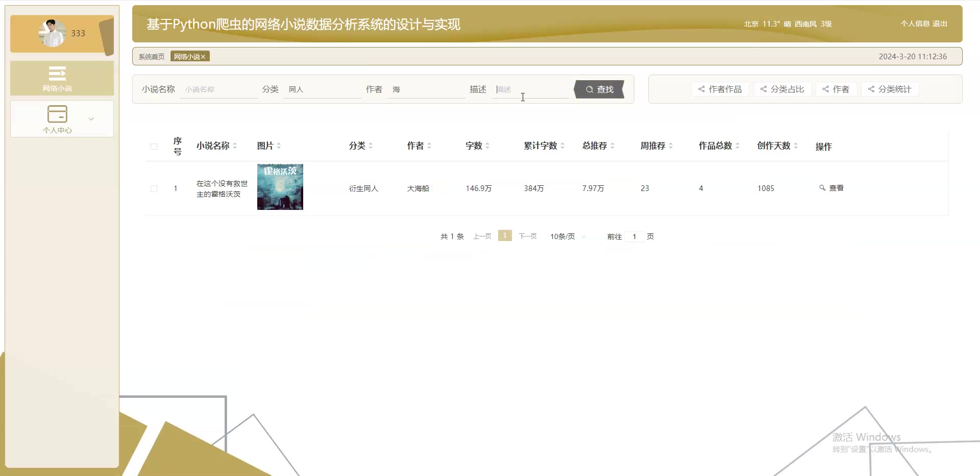The width and height of the screenshot is (980, 476).
Task: Click the 北京 weather info in header
Action: [x=788, y=24]
